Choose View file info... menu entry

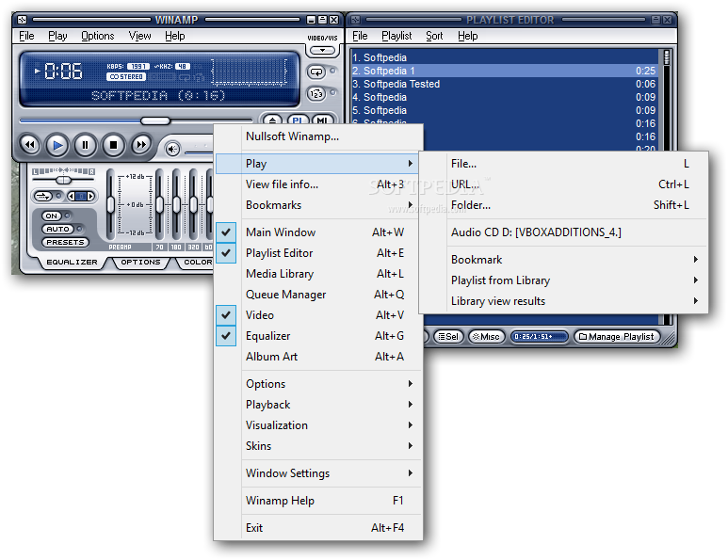[x=318, y=184]
